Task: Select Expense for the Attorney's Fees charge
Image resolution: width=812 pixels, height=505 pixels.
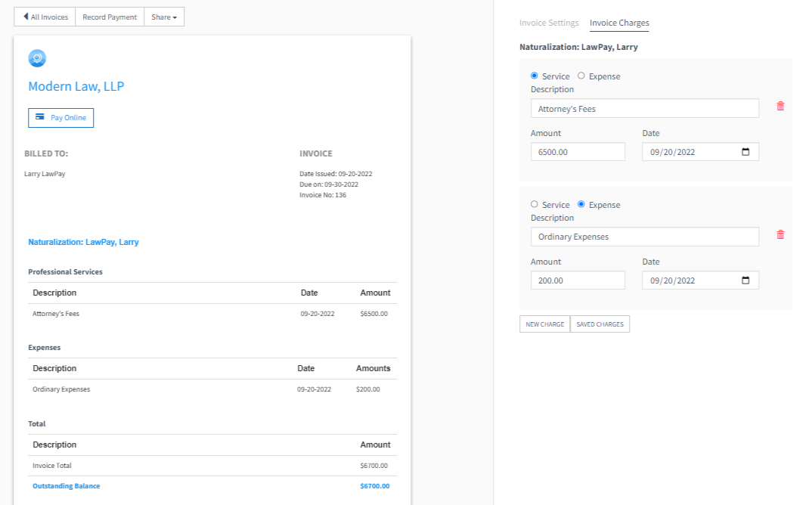Action: pos(581,76)
